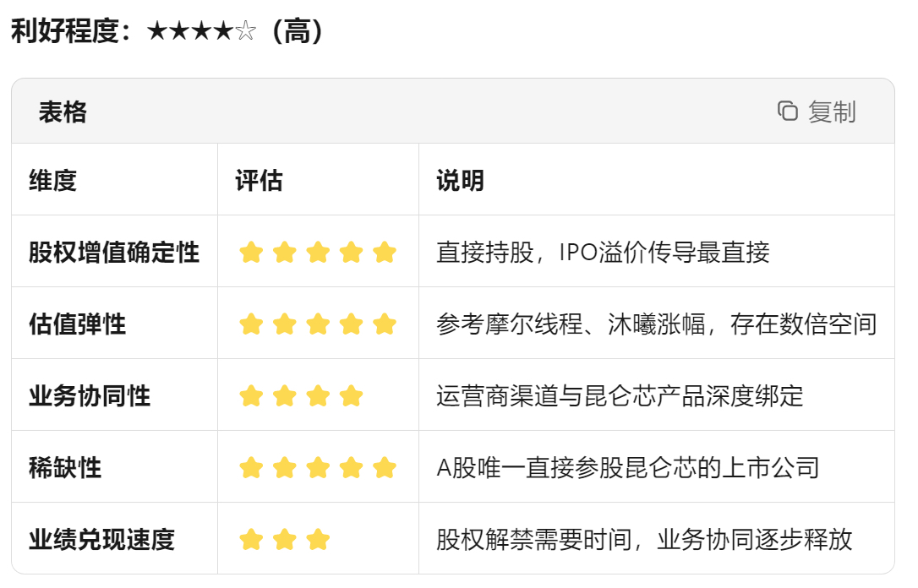Click the 运营商渠道与昆仑芯产品深度绑定 description
Viewport: 918px width, 588px height.
point(620,396)
